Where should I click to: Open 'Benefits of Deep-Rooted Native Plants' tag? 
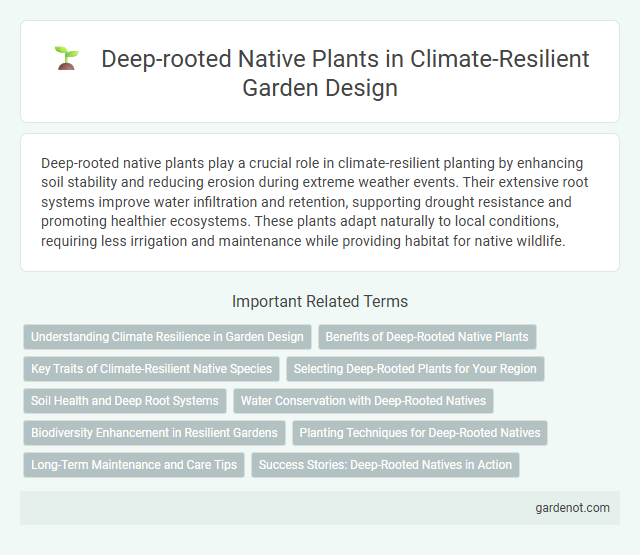[427, 337]
